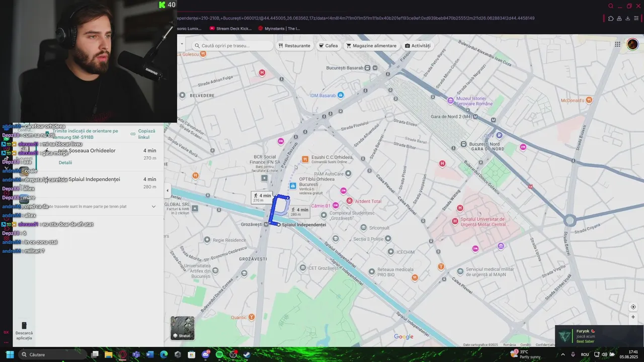Click the Copiază linkul link
Image resolution: width=644 pixels, height=362 pixels.
[143, 134]
